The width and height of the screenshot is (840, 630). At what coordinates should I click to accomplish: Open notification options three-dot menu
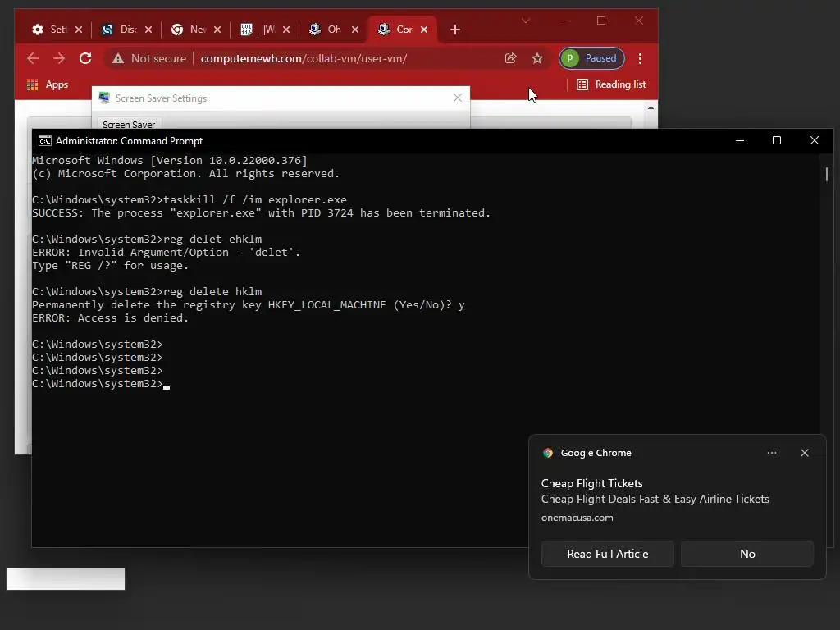pos(772,453)
